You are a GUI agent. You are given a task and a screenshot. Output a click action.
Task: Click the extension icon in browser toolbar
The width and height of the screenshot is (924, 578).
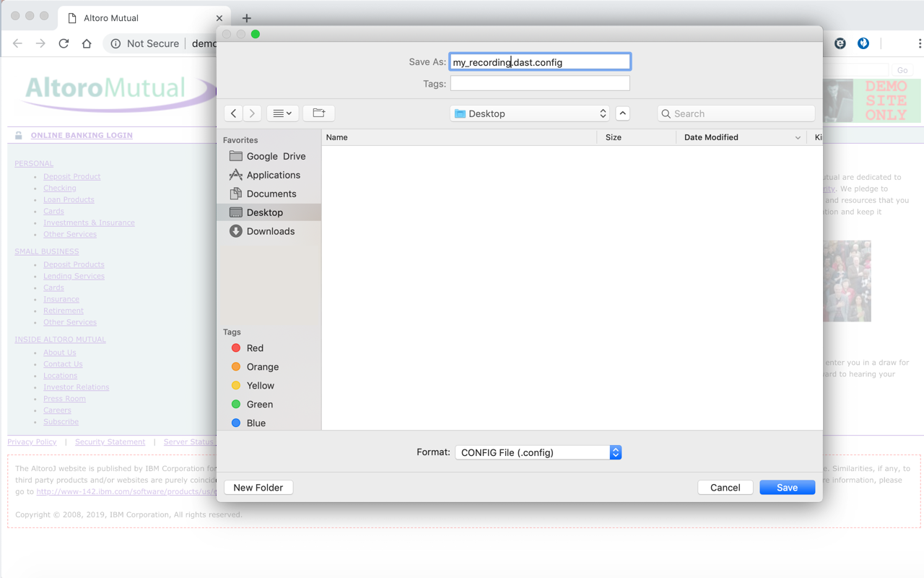(840, 43)
